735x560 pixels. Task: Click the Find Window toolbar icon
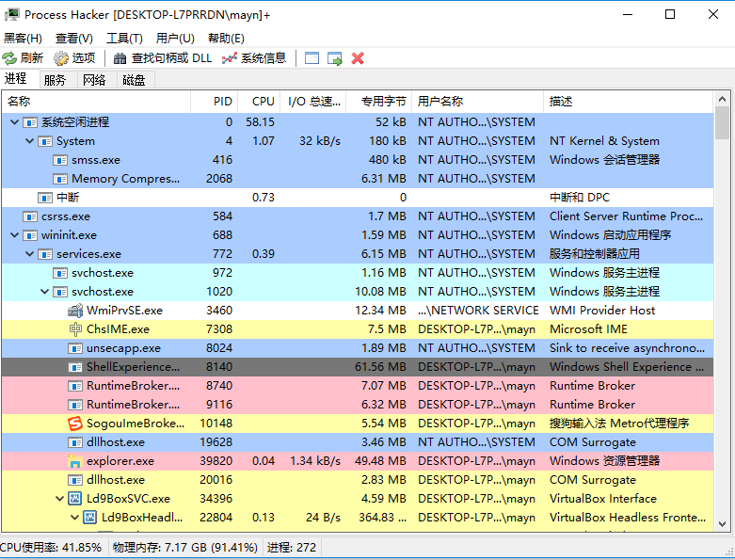[312, 58]
